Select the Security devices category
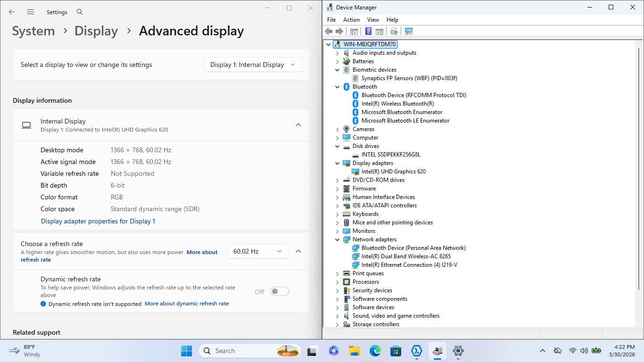644x362 pixels. (x=372, y=290)
